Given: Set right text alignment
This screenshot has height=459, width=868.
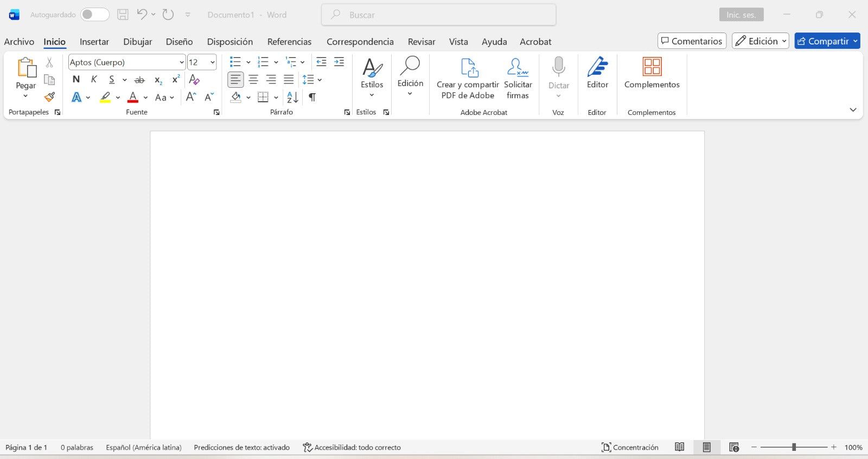Looking at the screenshot, I should coord(271,80).
